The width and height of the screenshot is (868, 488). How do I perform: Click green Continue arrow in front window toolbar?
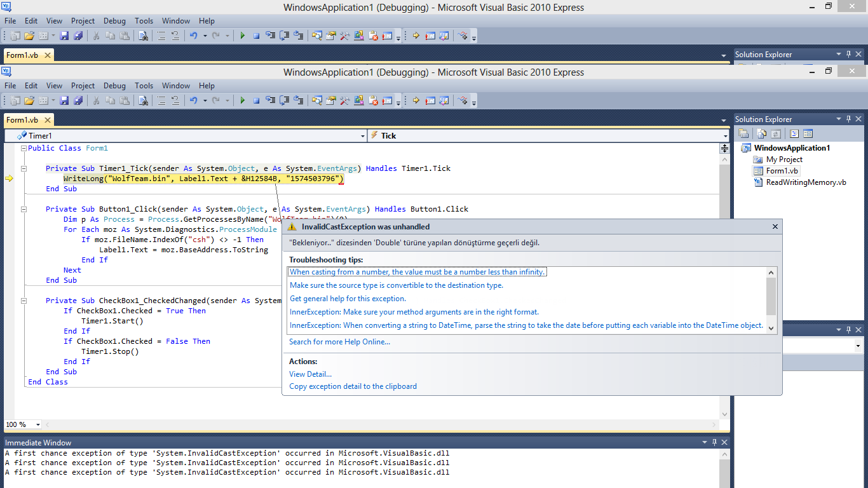click(242, 100)
